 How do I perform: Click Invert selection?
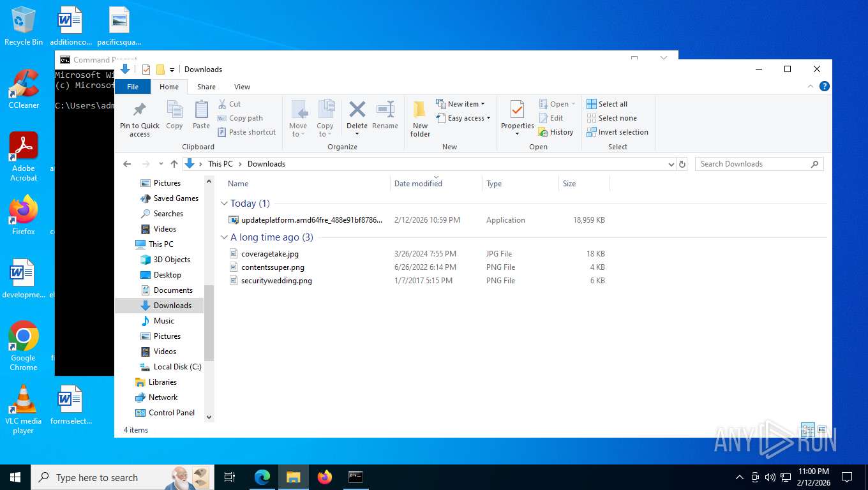click(617, 132)
